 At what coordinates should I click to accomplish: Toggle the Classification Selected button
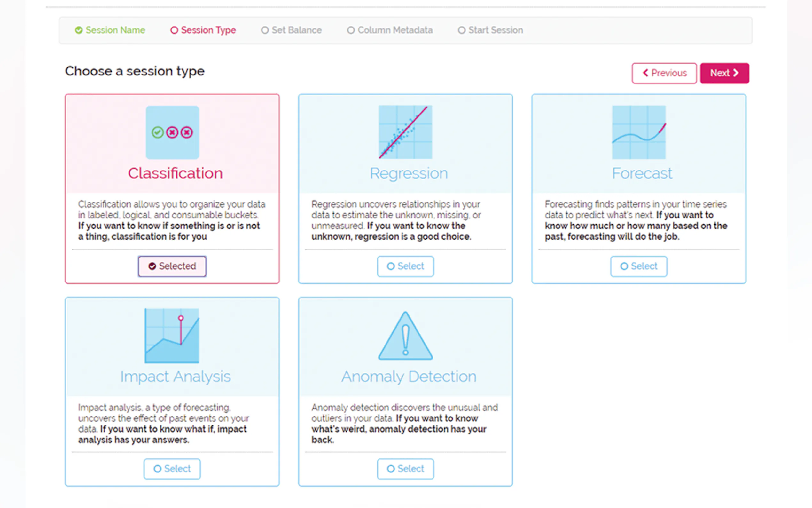(172, 266)
